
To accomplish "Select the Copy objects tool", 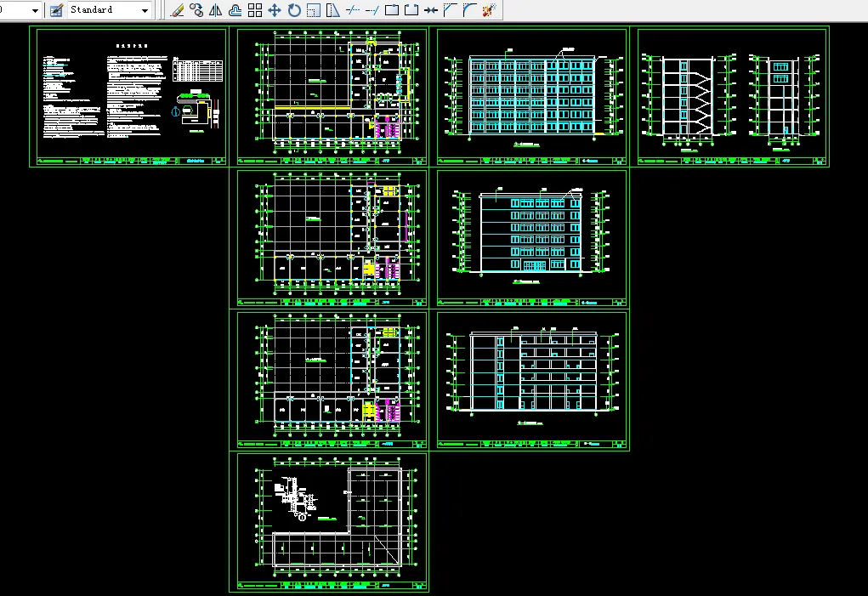I will pos(196,10).
